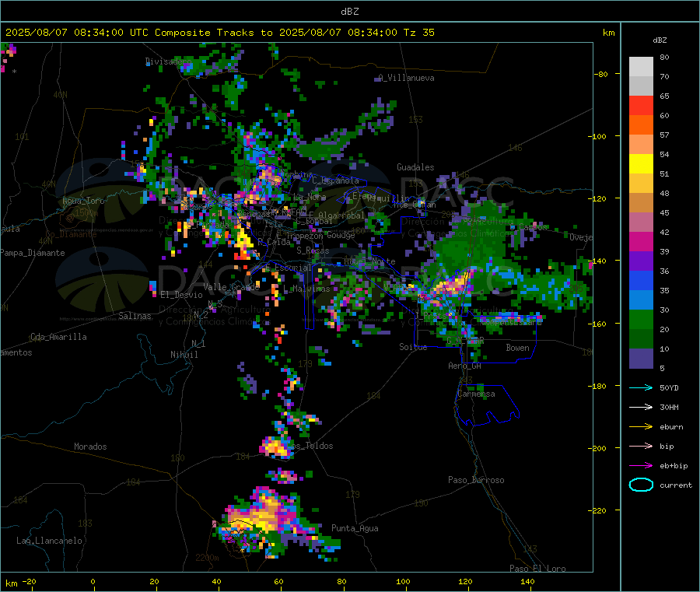Select the green 30 dBZ legend swatch
The image size is (700, 592).
point(641,320)
